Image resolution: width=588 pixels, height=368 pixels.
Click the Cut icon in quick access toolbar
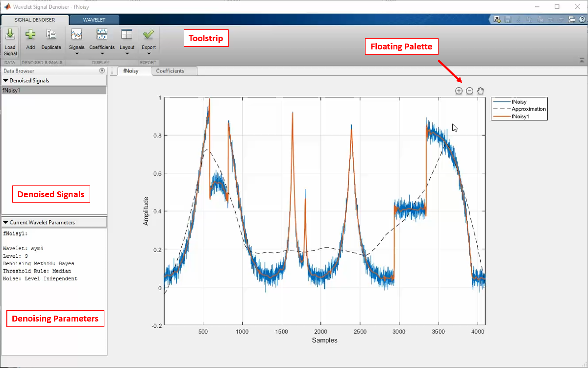[518, 20]
